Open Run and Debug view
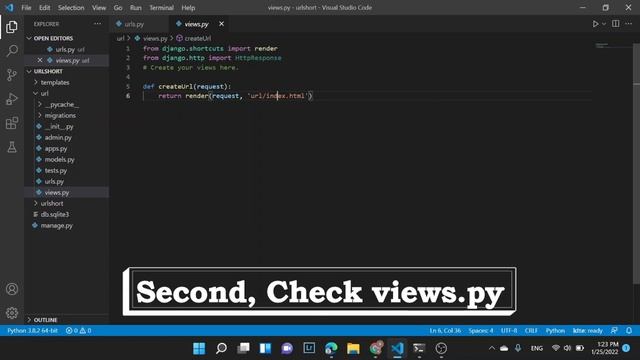This screenshot has width=640, height=360. click(12, 99)
